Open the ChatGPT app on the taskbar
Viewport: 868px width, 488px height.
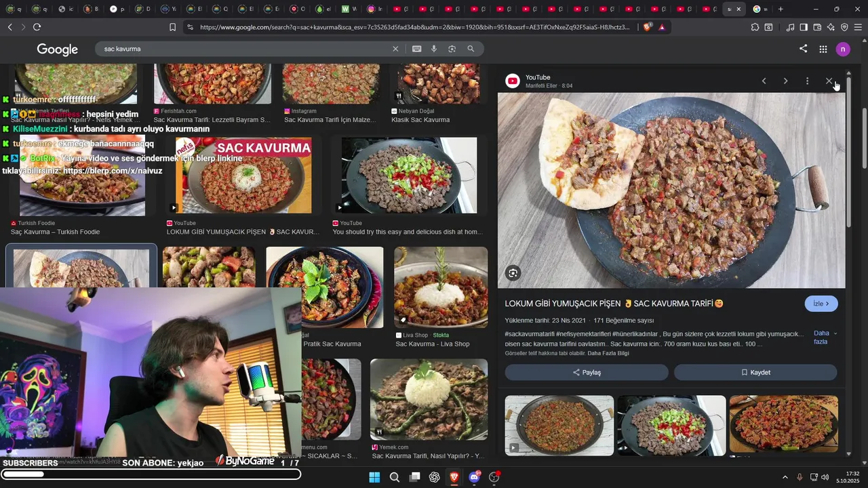434,477
